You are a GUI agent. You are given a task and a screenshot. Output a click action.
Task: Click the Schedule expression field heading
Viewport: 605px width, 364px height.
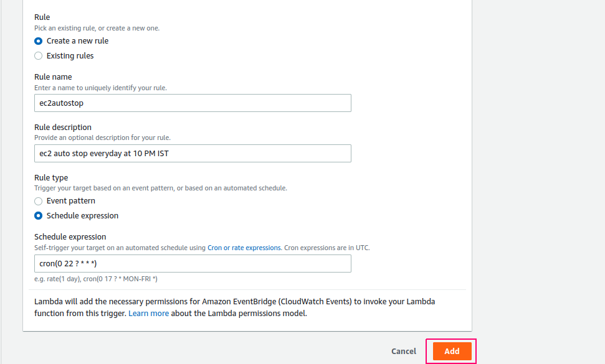(x=70, y=237)
